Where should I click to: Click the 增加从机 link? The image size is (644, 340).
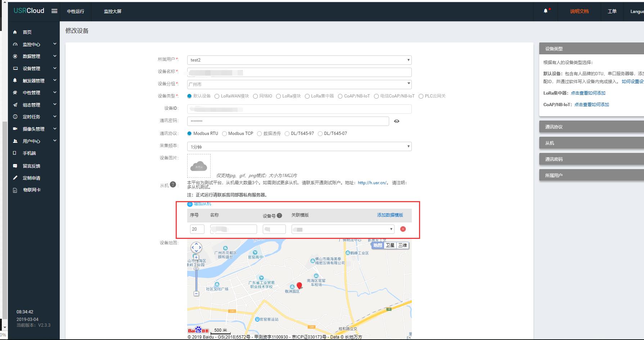(x=203, y=204)
